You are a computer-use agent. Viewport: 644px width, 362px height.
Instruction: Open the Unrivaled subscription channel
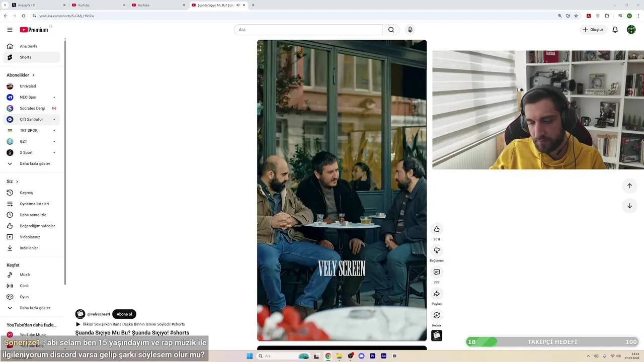32,86
